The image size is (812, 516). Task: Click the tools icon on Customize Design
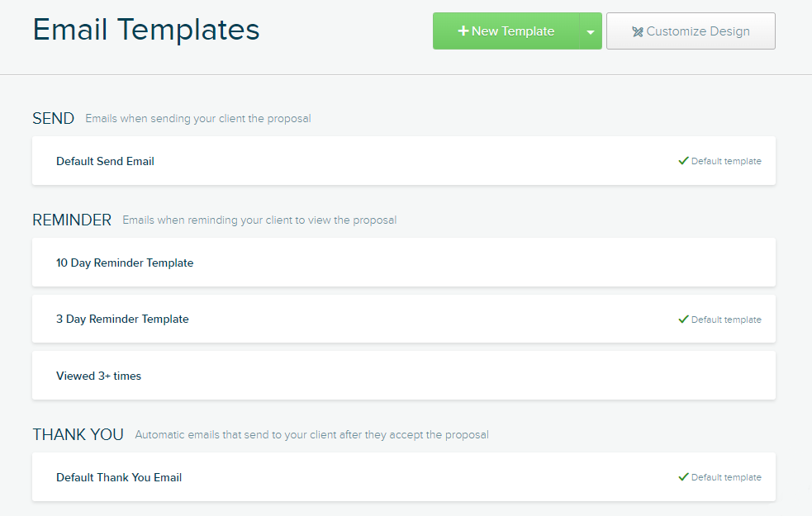point(638,31)
